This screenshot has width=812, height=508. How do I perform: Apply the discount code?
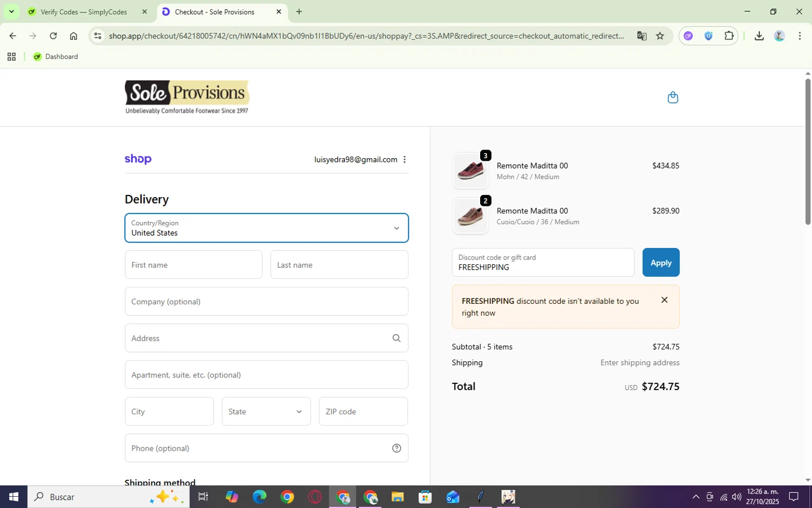point(661,263)
